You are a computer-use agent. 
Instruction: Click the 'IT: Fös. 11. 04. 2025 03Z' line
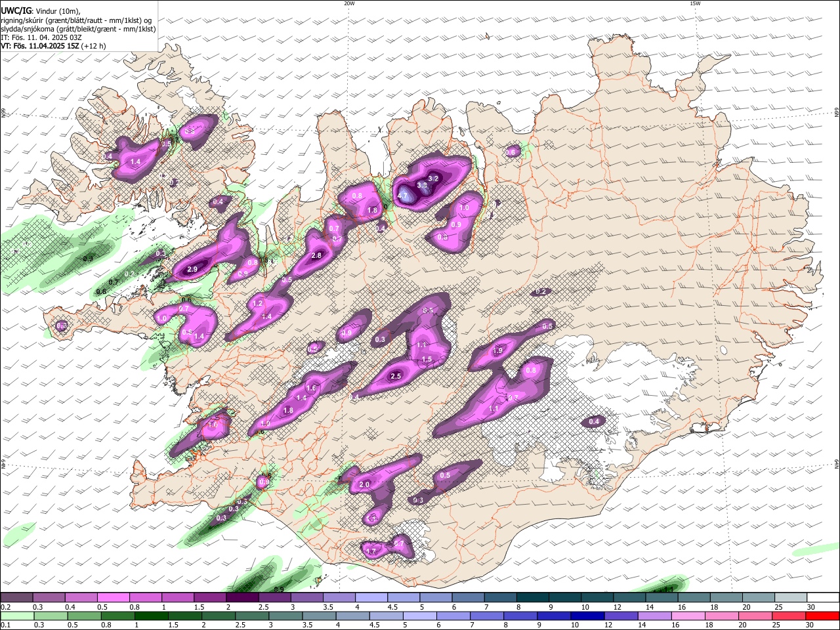point(41,37)
